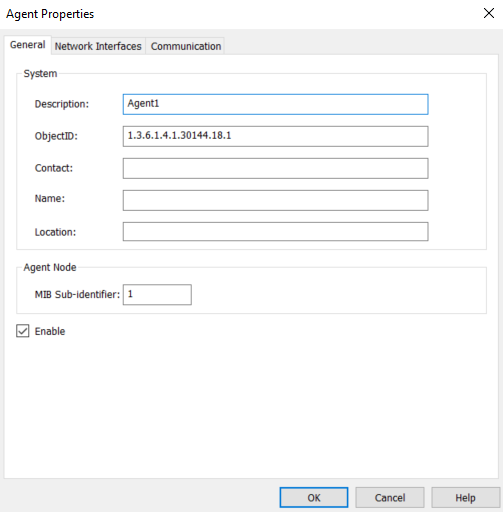Click the Description field containing Agent1
Viewport: 503px width, 512px height.
(x=275, y=104)
